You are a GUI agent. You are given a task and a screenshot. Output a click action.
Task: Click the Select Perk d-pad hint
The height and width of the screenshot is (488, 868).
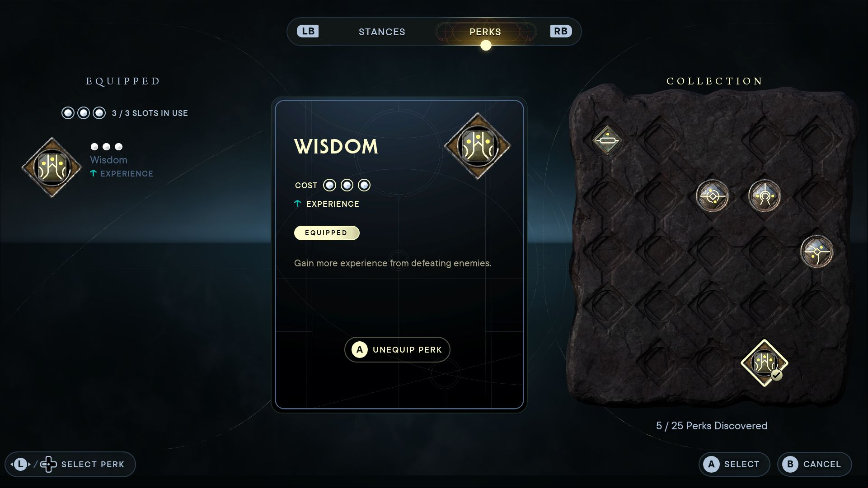tap(70, 464)
